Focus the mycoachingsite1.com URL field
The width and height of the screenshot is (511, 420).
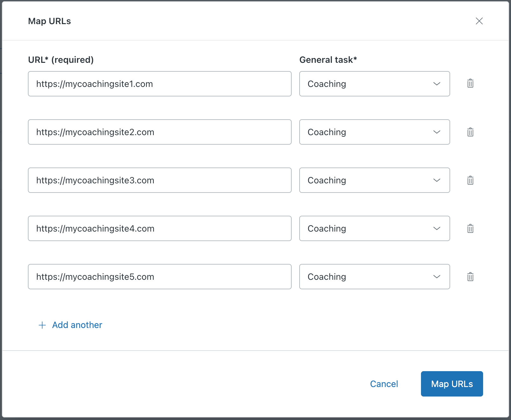(159, 84)
